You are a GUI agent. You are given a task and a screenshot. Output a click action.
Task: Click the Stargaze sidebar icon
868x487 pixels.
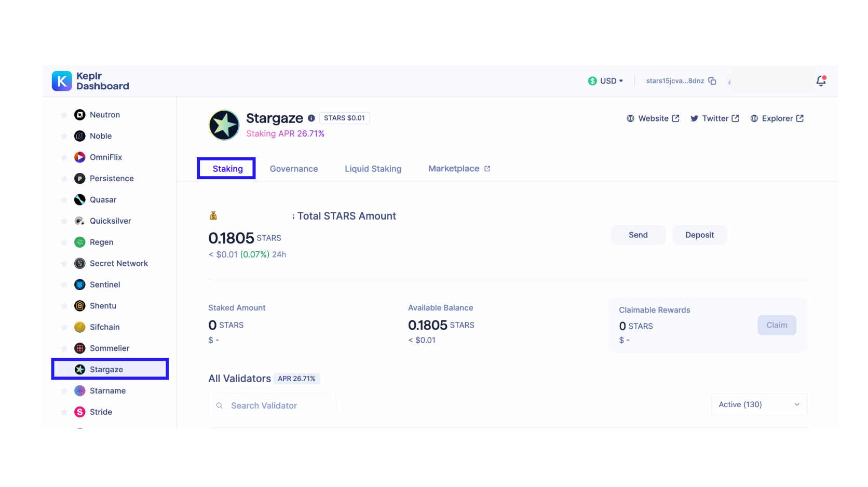[x=79, y=370]
